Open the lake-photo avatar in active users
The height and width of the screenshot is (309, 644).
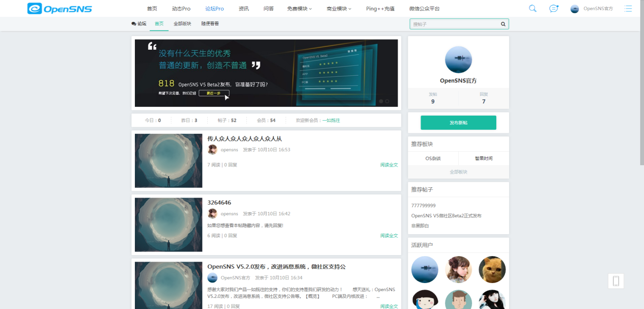425,269
